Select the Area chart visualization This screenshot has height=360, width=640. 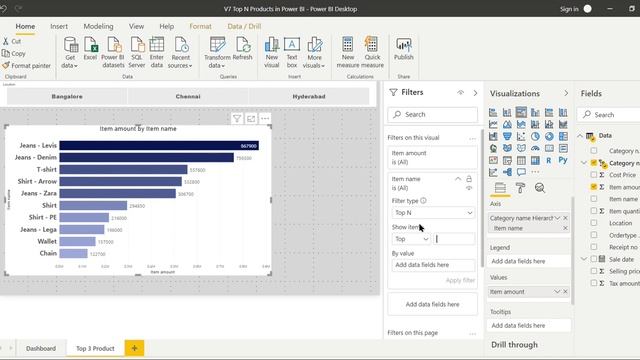click(x=507, y=124)
